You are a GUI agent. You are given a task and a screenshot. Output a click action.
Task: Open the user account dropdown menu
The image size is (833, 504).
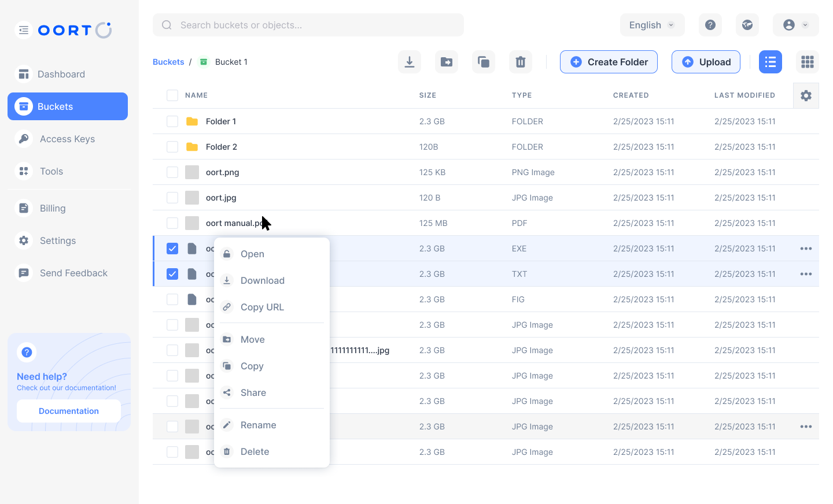coord(795,25)
